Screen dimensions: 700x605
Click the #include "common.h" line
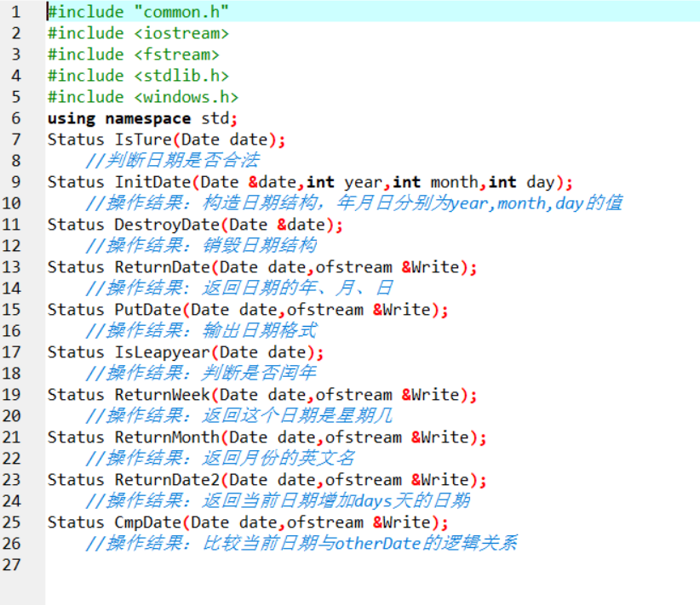138,12
